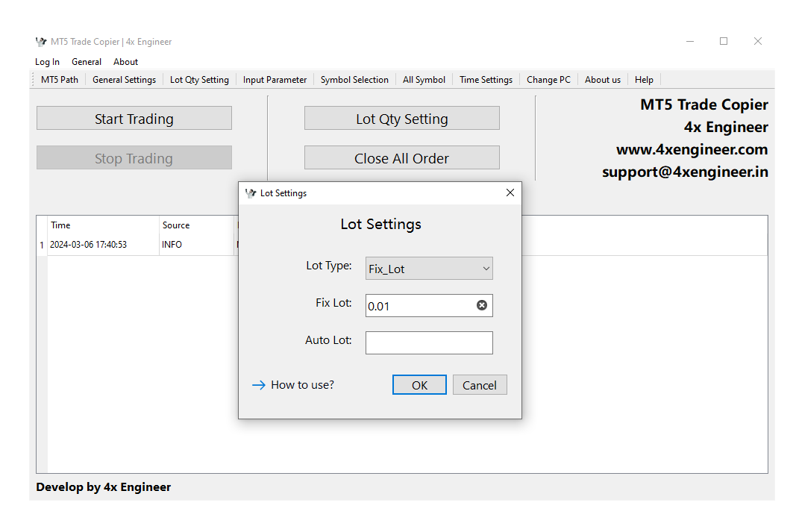The width and height of the screenshot is (796, 532).
Task: Maximize the MT5 Trade Copier window
Action: tap(724, 42)
